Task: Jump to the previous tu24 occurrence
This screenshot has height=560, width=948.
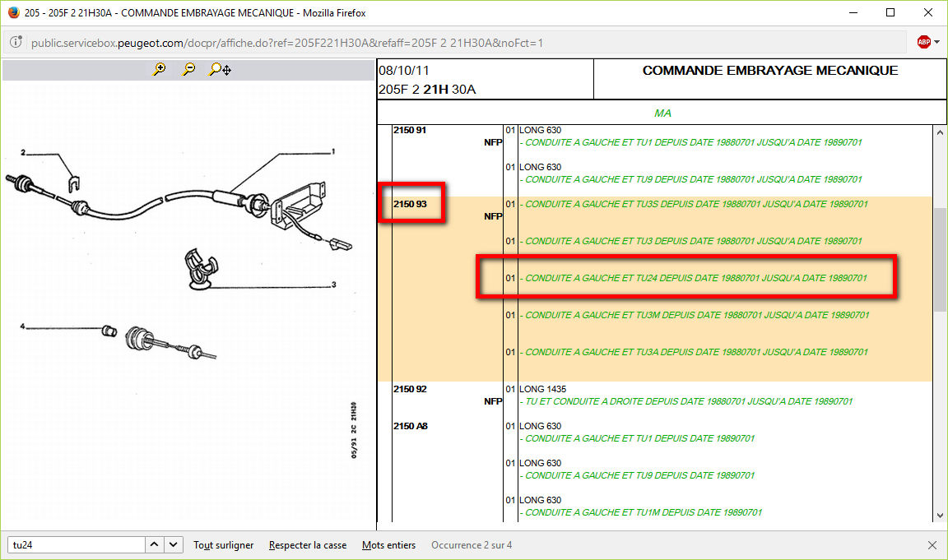Action: coord(154,545)
